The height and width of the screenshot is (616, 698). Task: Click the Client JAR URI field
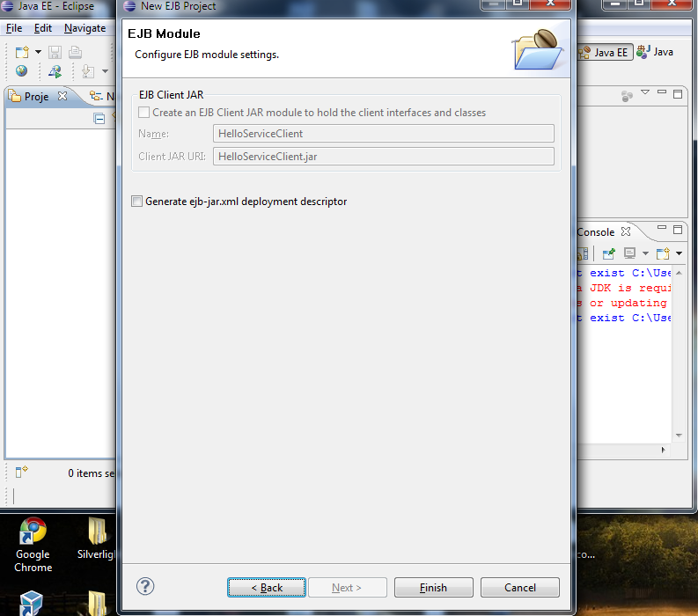[383, 157]
